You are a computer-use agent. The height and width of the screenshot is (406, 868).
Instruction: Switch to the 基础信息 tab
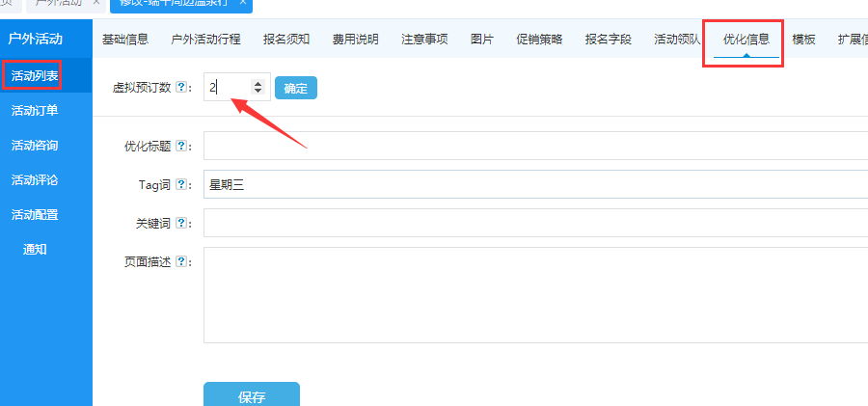click(125, 40)
